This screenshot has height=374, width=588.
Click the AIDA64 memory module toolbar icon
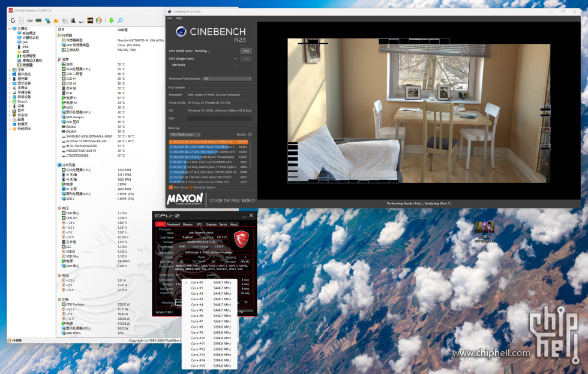[x=38, y=20]
